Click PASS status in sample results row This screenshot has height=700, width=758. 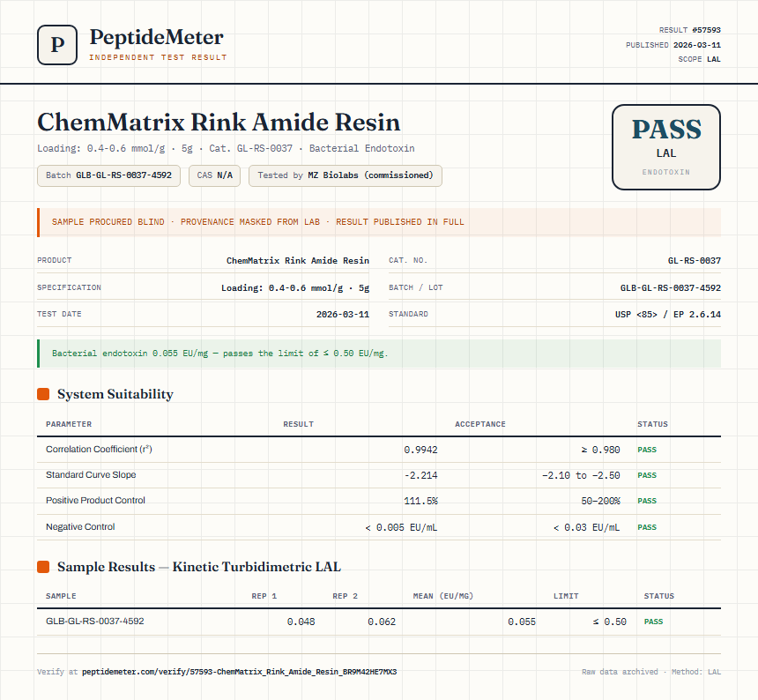pyautogui.click(x=654, y=622)
